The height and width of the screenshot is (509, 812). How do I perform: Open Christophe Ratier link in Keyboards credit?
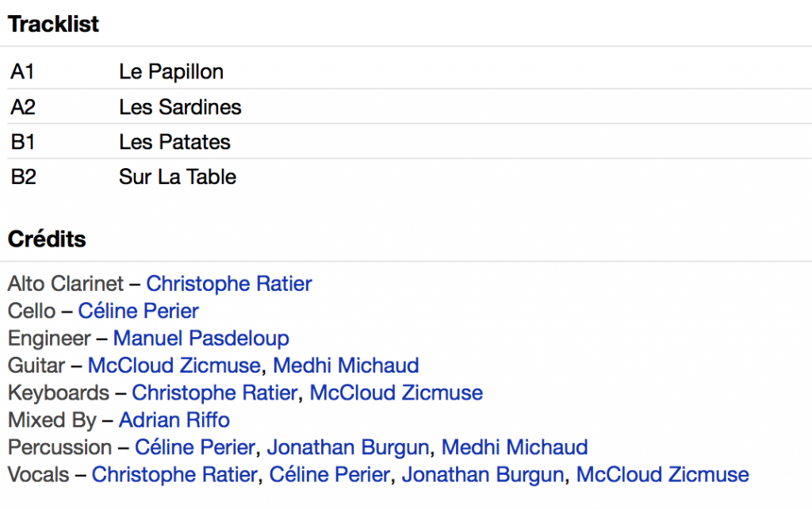215,393
